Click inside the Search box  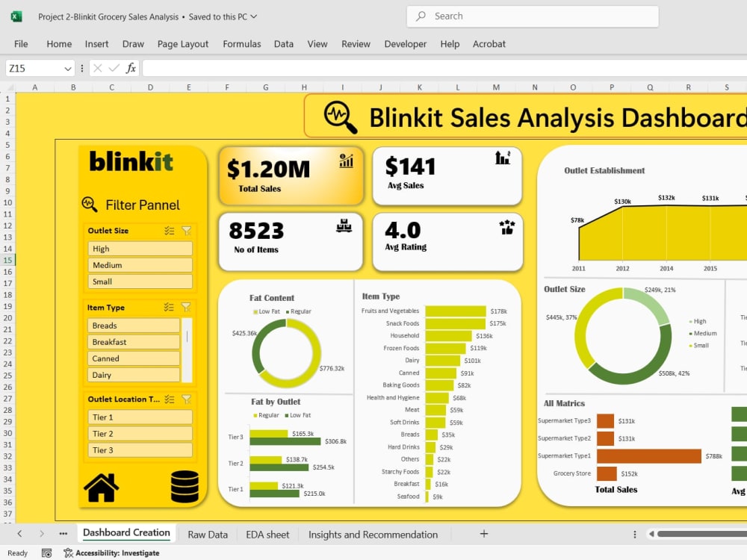click(533, 16)
